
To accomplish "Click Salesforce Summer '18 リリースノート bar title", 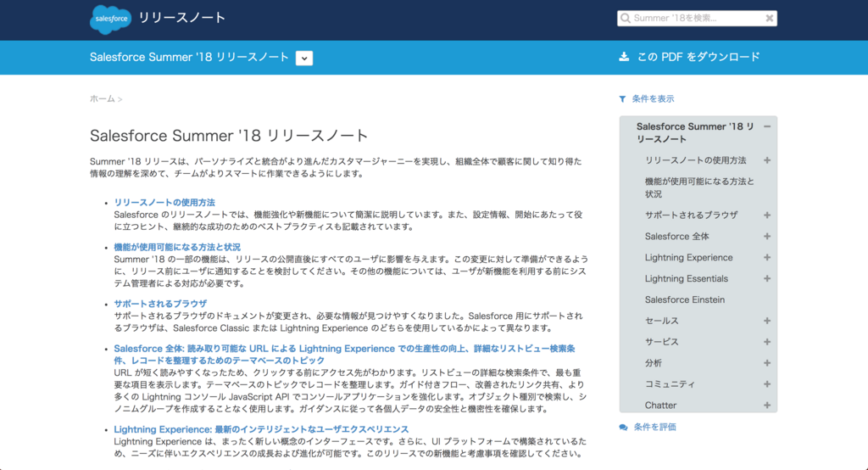I will pos(189,57).
